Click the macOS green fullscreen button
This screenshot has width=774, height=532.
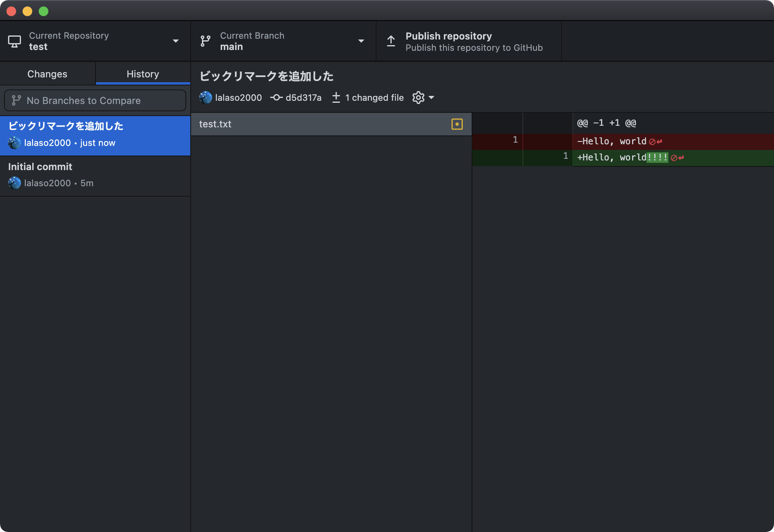[44, 11]
